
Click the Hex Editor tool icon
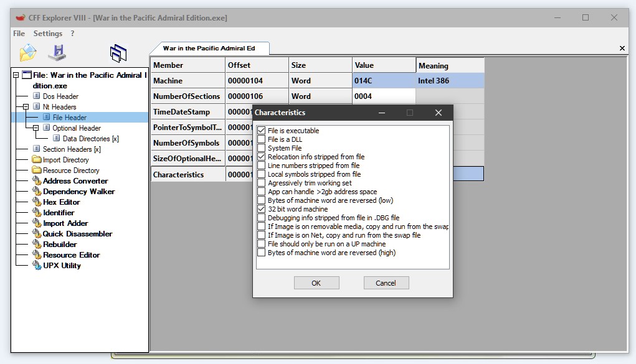click(x=37, y=202)
